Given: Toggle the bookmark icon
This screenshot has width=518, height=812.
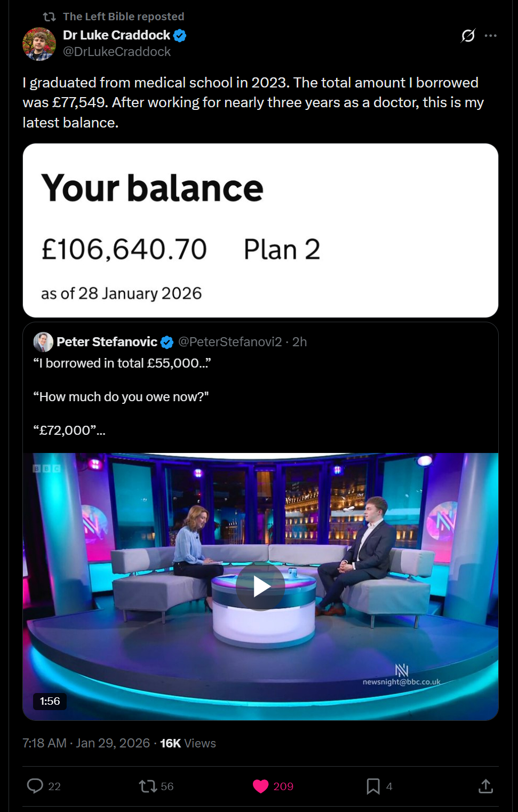Looking at the screenshot, I should click(373, 786).
